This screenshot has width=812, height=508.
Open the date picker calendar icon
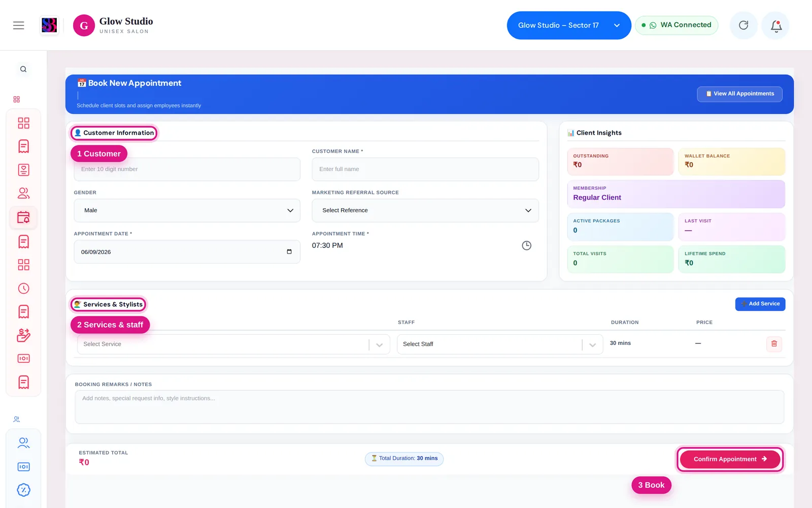click(x=289, y=252)
